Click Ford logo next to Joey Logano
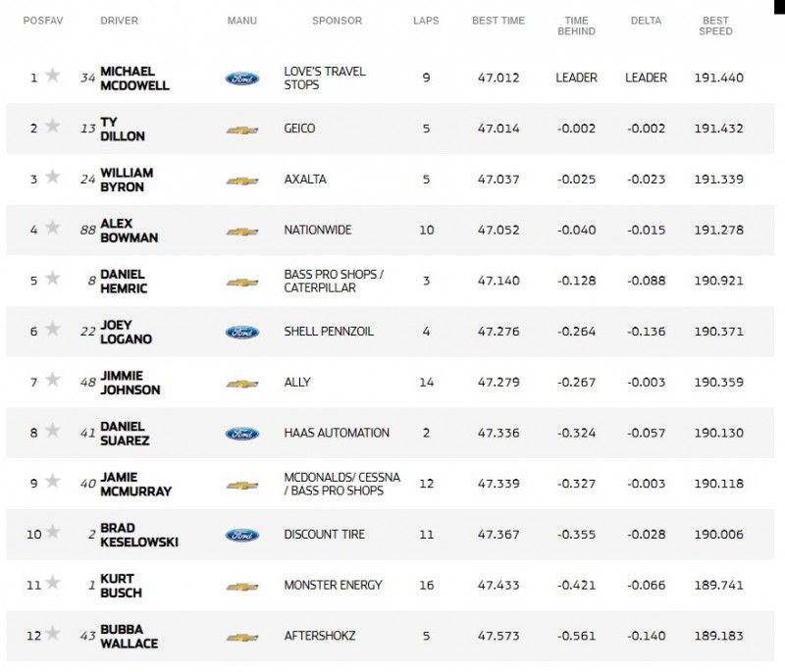The image size is (785, 672). tap(242, 333)
